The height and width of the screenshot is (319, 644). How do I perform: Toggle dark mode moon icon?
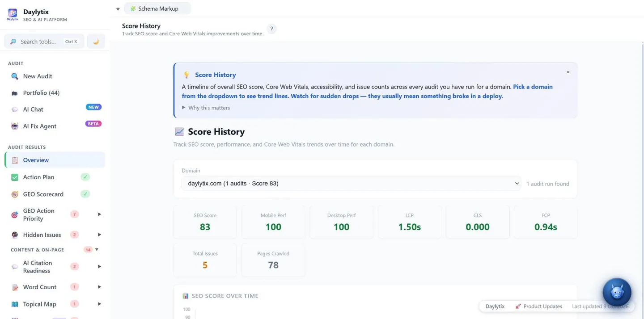click(96, 42)
